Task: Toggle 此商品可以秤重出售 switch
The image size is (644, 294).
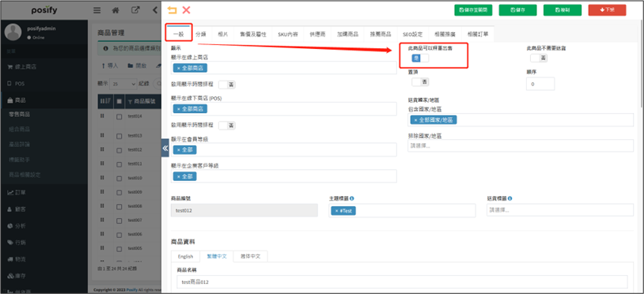Action: tap(420, 58)
